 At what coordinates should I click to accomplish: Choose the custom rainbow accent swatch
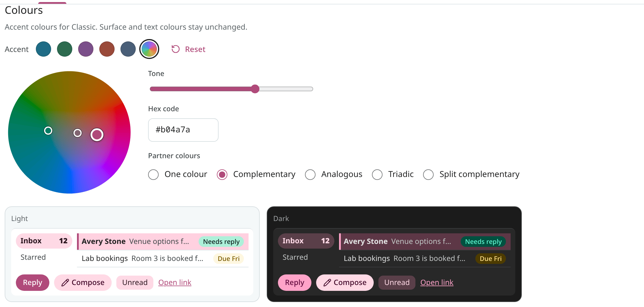(149, 49)
